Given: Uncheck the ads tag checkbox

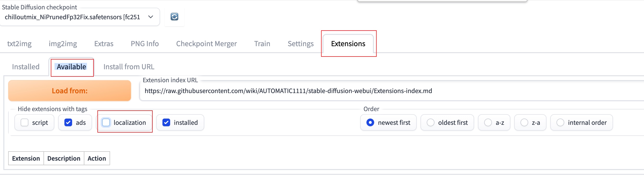Looking at the screenshot, I should tap(68, 123).
